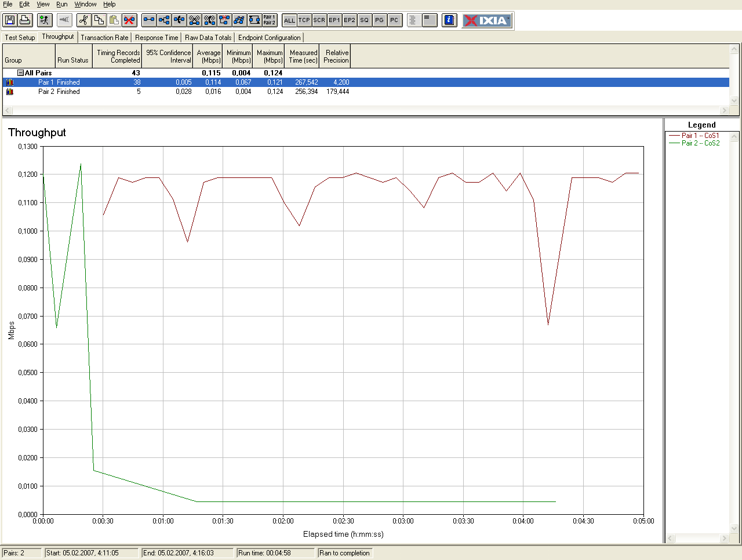This screenshot has width=742, height=560.
Task: Click the Pair 1 Pair 2 toolbar button
Action: [x=270, y=20]
